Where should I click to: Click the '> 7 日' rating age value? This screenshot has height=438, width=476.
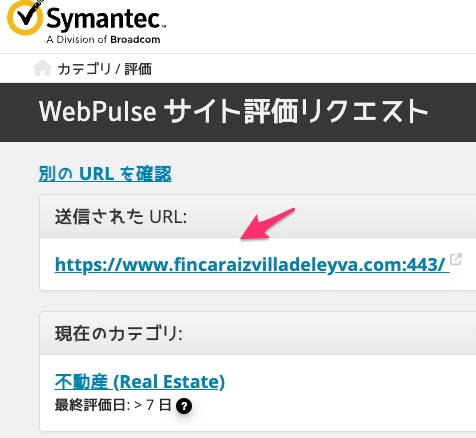click(153, 405)
